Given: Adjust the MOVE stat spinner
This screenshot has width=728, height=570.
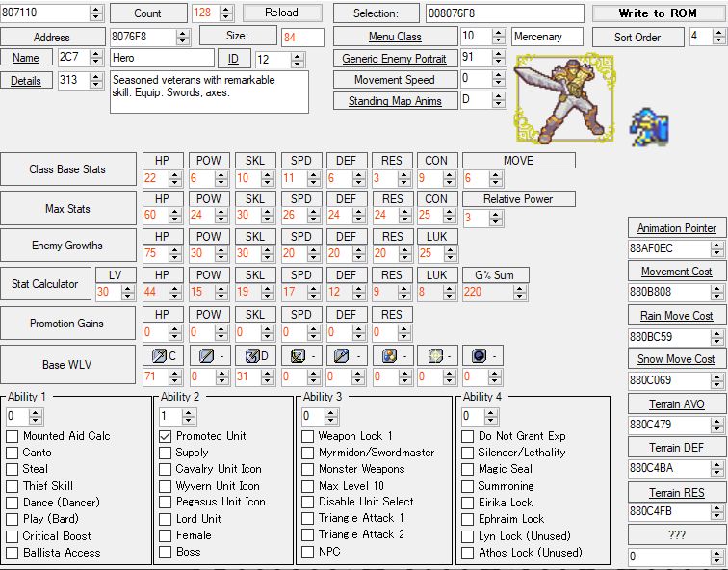Looking at the screenshot, I should click(x=496, y=178).
